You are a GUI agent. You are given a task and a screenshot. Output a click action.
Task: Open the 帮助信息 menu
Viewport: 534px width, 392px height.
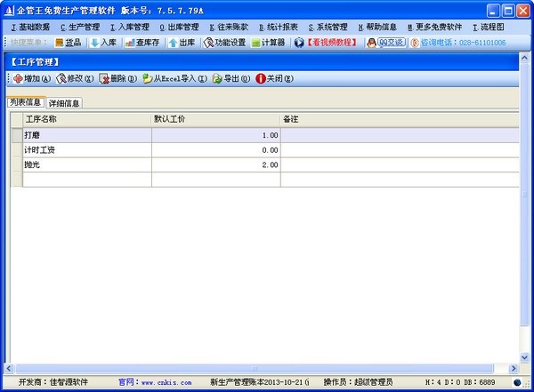coord(377,27)
